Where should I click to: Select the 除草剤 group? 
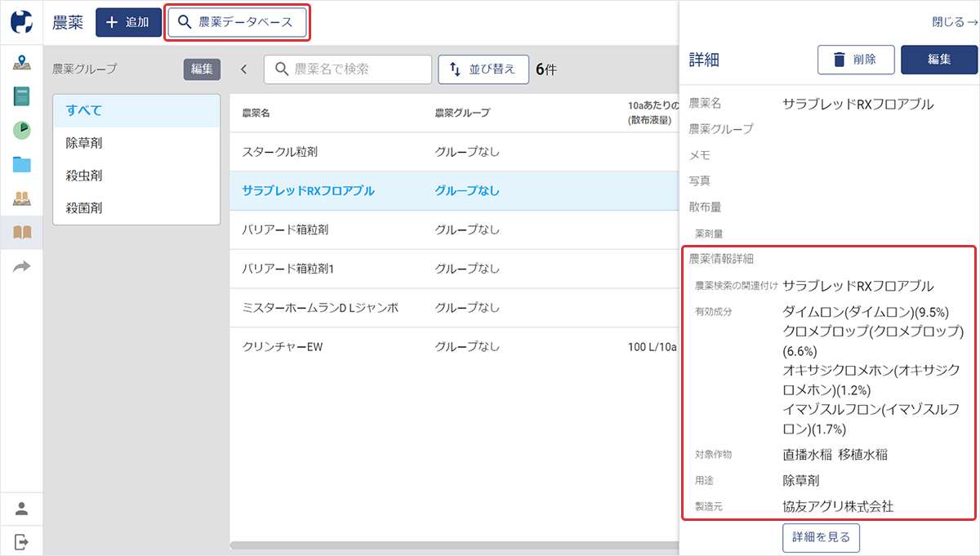pos(136,143)
